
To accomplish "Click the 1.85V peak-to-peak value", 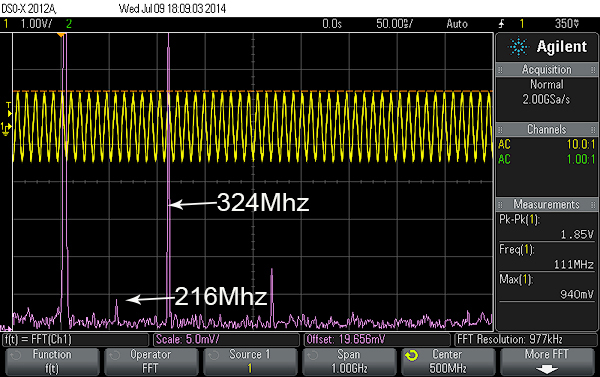I will pos(577,234).
